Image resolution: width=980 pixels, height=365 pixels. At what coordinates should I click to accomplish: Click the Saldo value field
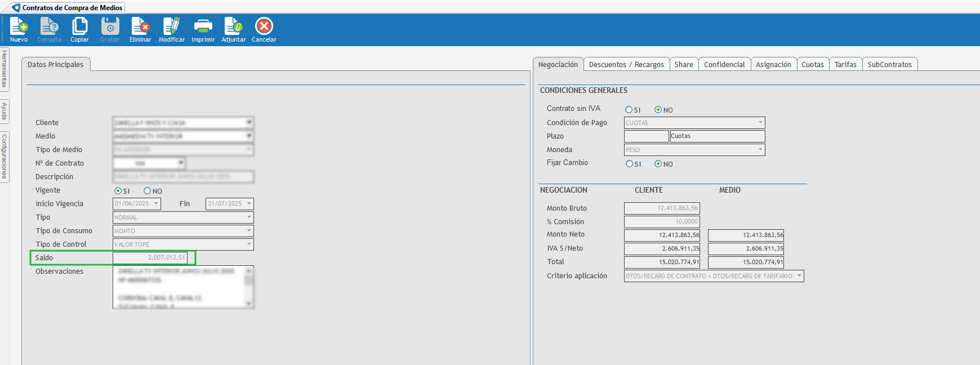point(150,257)
